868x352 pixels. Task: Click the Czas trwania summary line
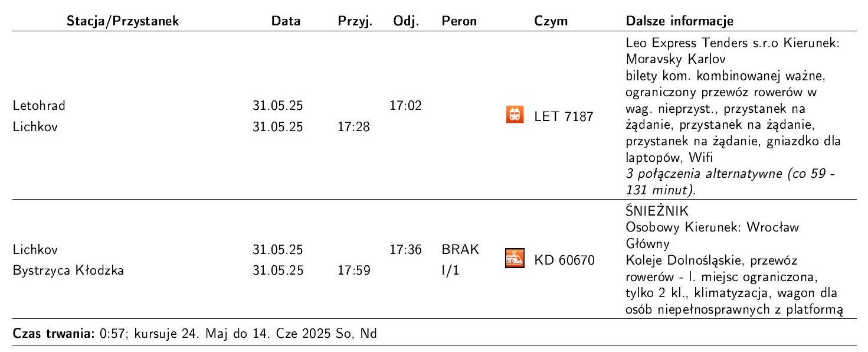click(194, 332)
